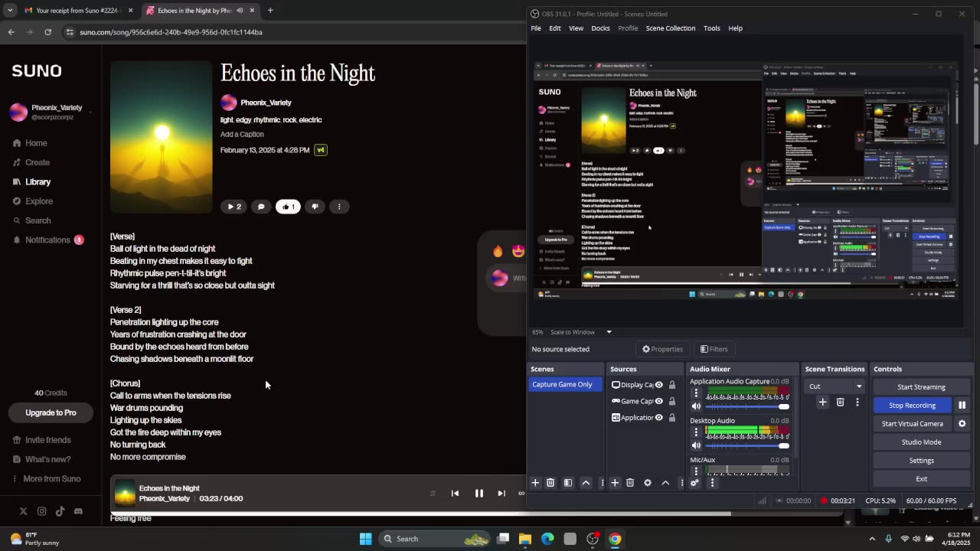Click the play count button showing 2
980x551 pixels.
[234, 207]
